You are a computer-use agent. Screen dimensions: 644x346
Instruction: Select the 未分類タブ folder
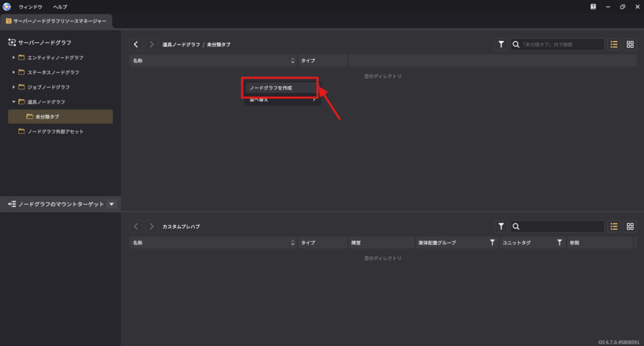[60, 117]
